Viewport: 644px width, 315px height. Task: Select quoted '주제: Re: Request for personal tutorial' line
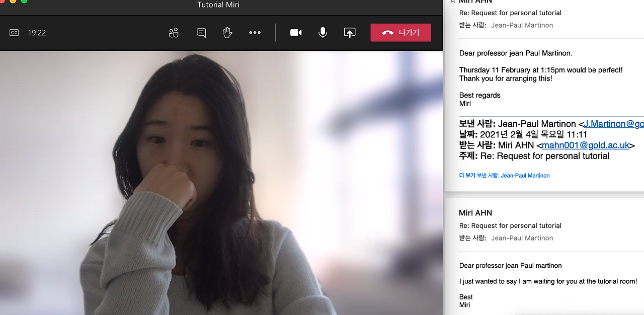[x=534, y=156]
